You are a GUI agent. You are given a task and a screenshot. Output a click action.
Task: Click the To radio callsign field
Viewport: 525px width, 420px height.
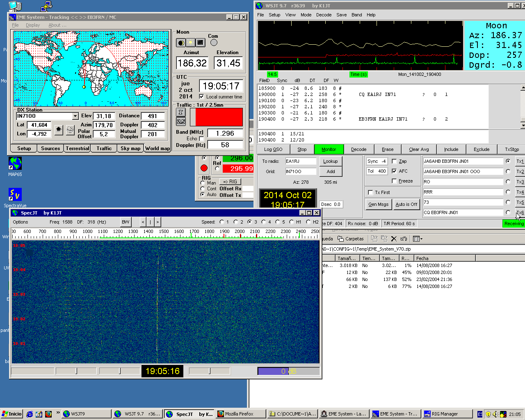tap(301, 161)
